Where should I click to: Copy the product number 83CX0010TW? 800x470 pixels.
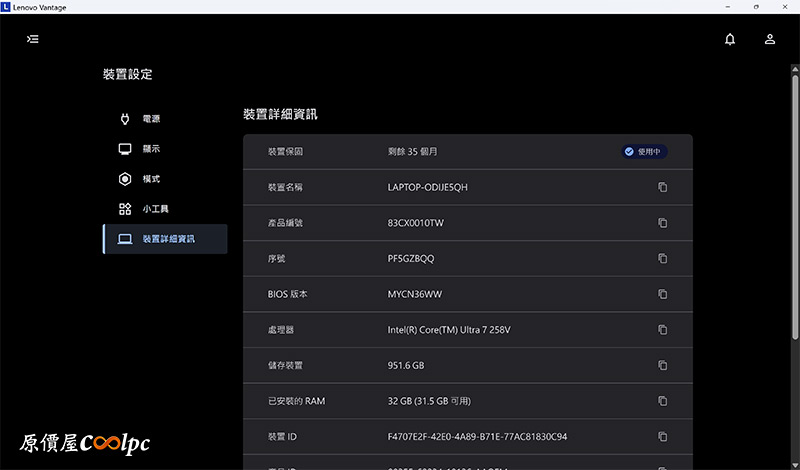pyautogui.click(x=662, y=223)
